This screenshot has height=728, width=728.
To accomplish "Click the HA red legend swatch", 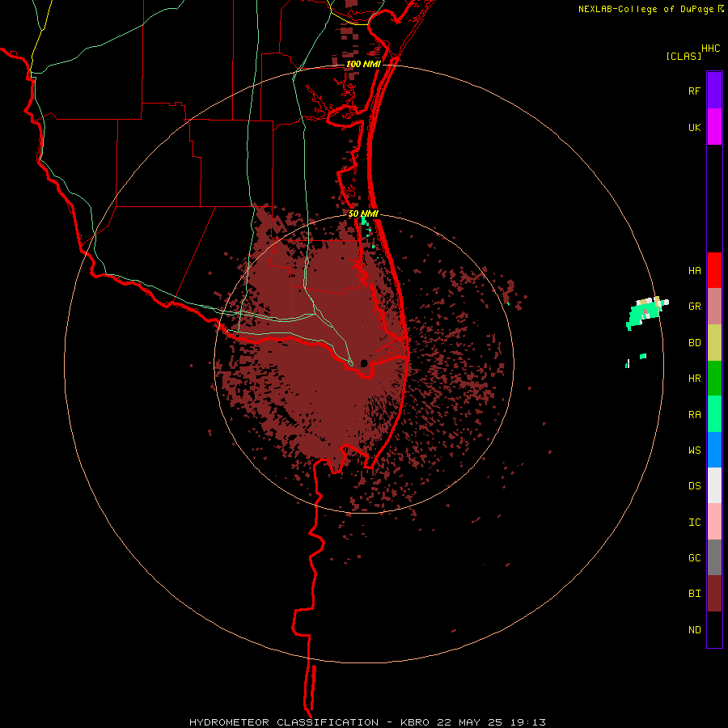I will tap(714, 270).
